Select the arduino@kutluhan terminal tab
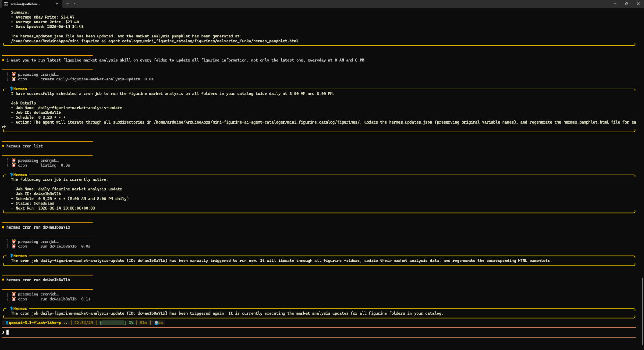The width and height of the screenshot is (644, 350). tap(31, 4)
